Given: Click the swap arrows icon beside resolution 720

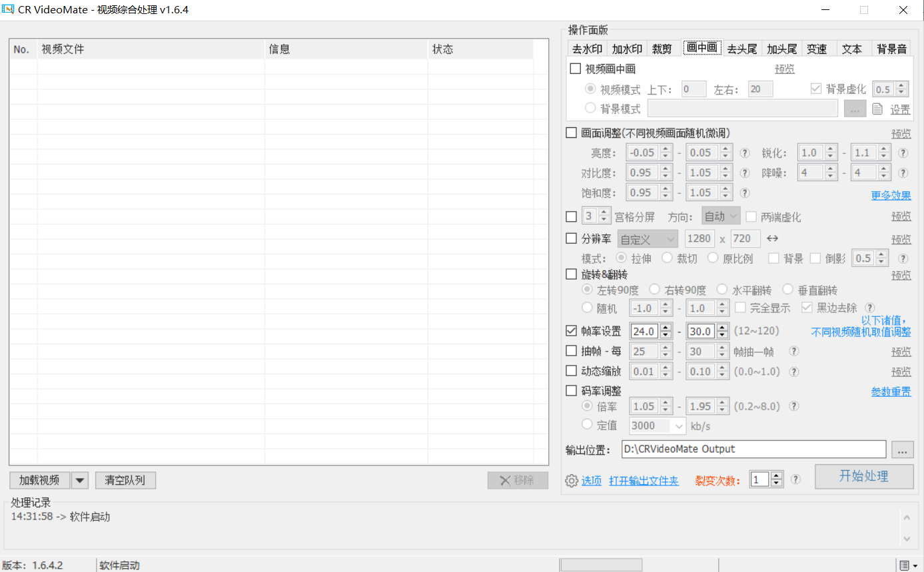Looking at the screenshot, I should [x=772, y=238].
